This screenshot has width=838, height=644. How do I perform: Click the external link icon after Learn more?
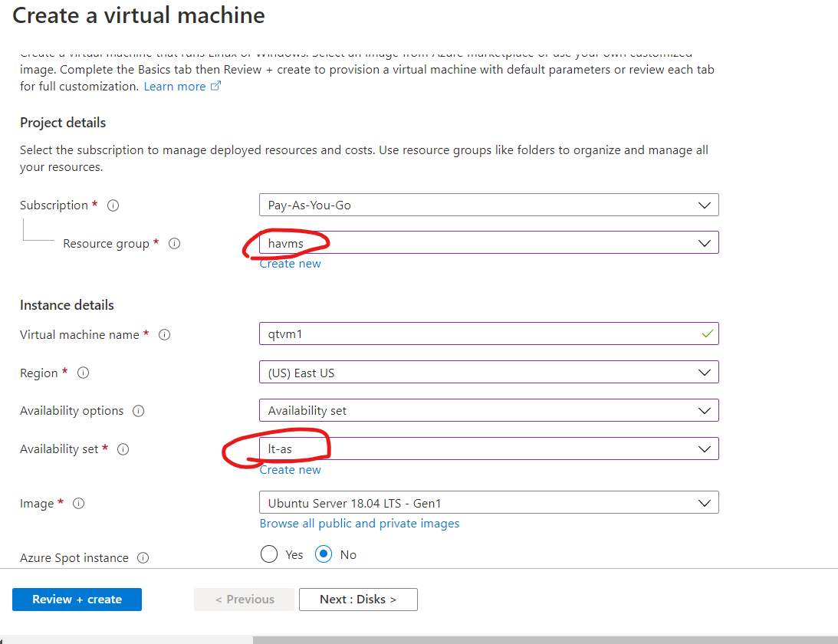coord(215,86)
